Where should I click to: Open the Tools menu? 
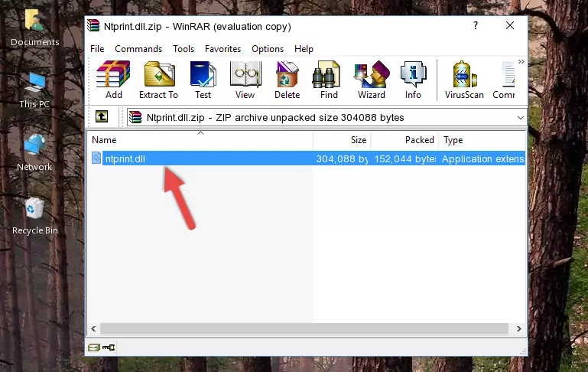click(x=184, y=49)
